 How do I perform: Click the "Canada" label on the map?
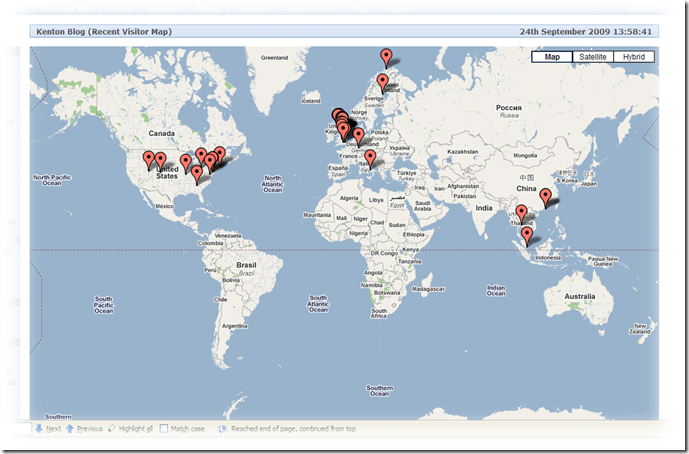pos(161,133)
